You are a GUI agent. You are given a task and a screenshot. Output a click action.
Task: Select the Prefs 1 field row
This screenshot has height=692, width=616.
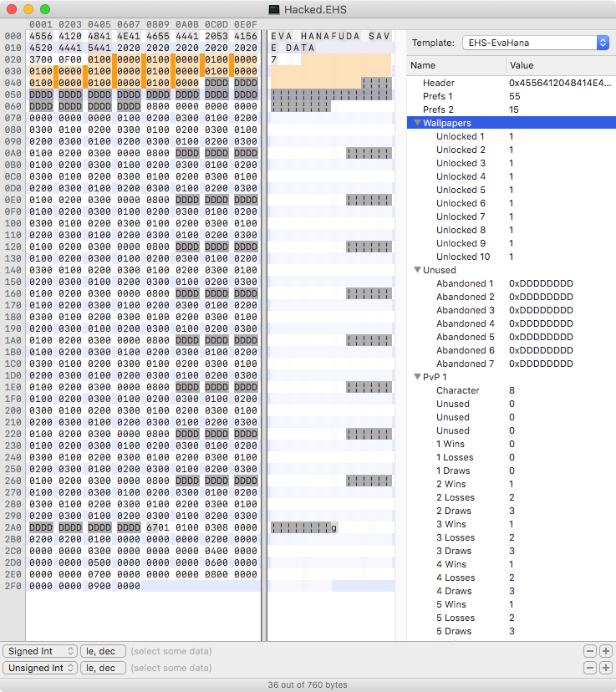[438, 96]
